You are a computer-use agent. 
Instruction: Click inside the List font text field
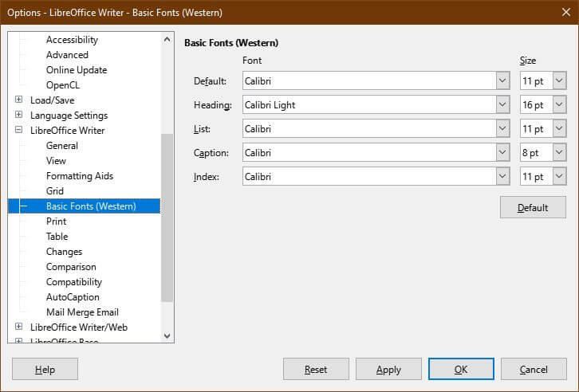point(367,129)
